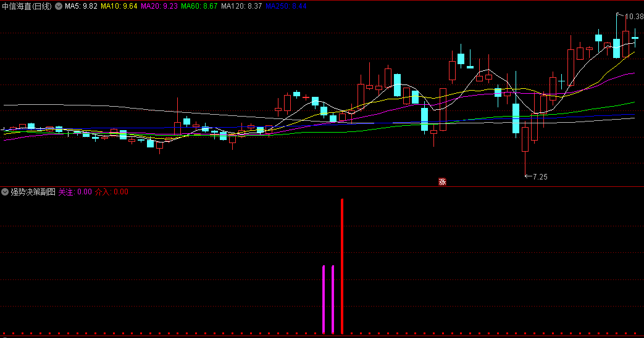The width and height of the screenshot is (644, 338).
Task: Select the MA5: 9.82 indicator label
Action: 81,6
